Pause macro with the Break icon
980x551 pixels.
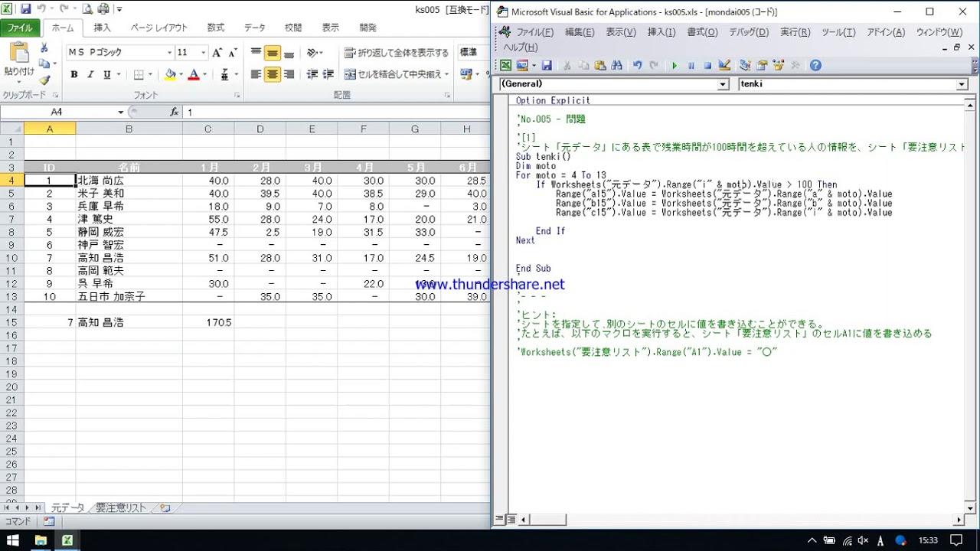(691, 66)
